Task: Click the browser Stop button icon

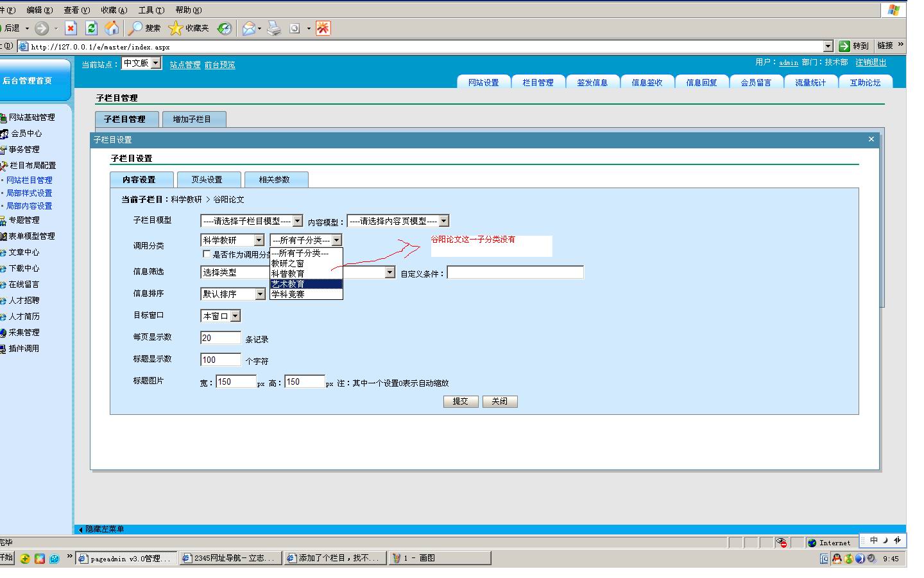Action: [x=71, y=28]
